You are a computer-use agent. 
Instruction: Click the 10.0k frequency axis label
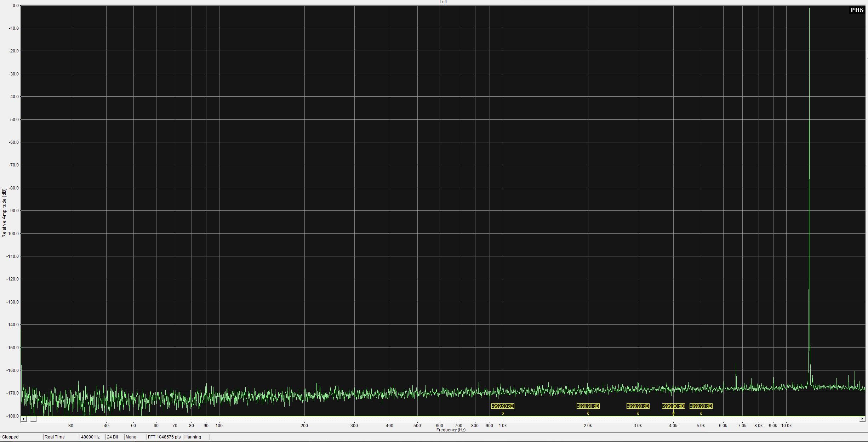pos(786,426)
